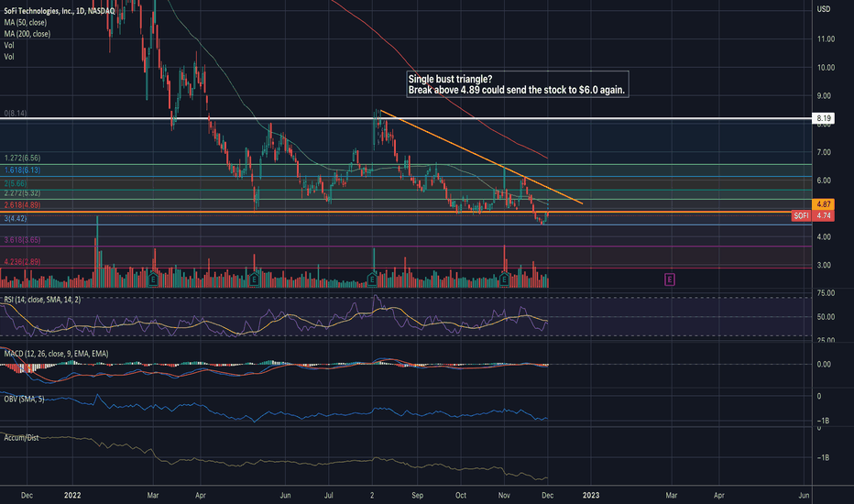Click the SOFI ticker price tag

click(x=801, y=215)
